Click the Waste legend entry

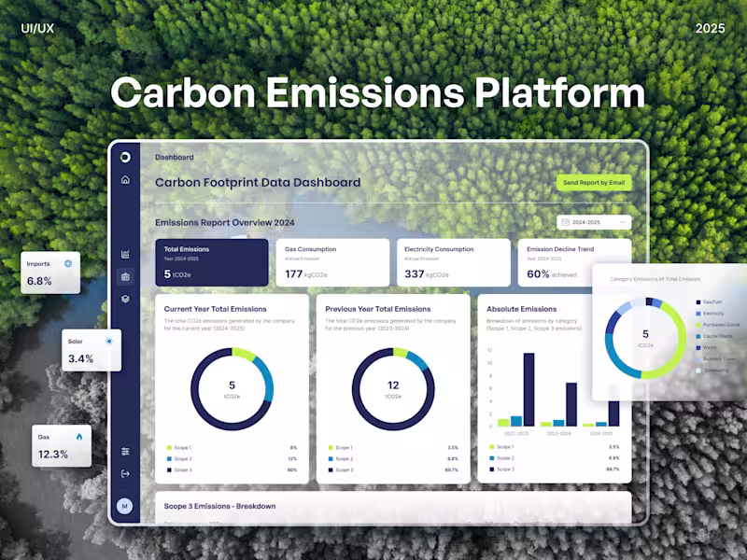[706, 347]
